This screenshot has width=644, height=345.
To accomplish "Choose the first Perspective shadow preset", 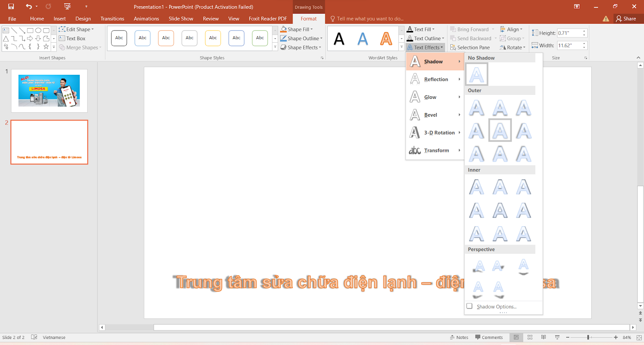I will [x=478, y=266].
